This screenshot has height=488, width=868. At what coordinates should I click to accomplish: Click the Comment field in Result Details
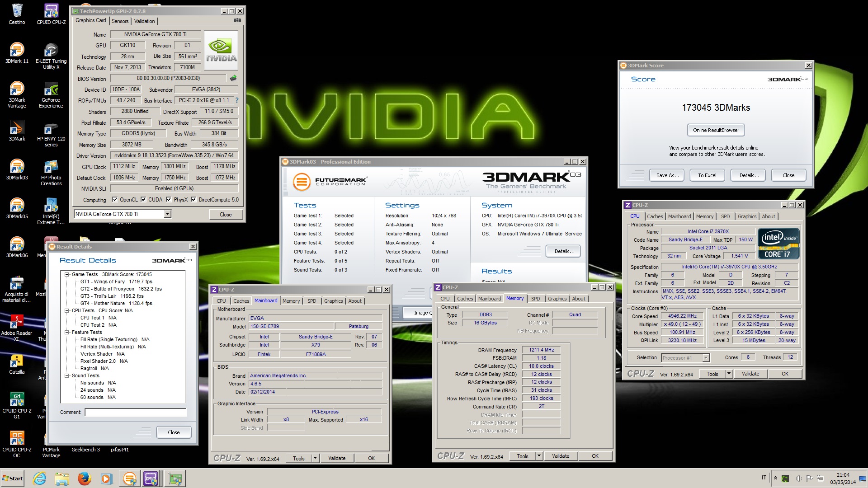click(x=135, y=412)
